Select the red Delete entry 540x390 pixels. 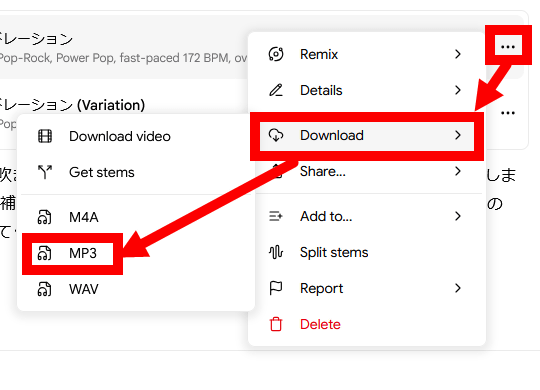(367, 324)
